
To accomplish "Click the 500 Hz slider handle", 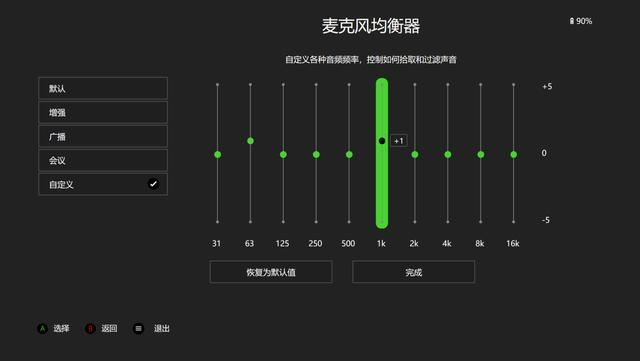I will click(x=349, y=154).
